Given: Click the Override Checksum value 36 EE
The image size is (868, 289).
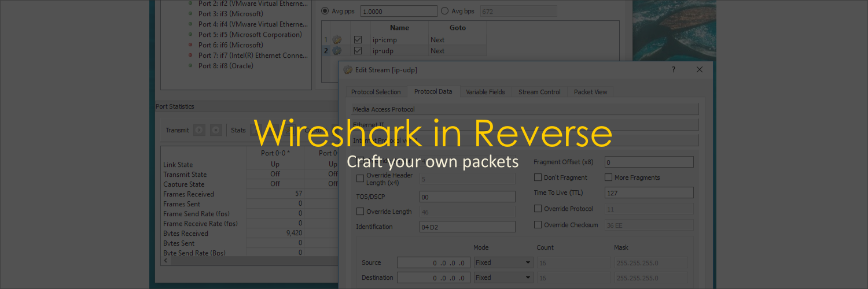Looking at the screenshot, I should pos(649,225).
